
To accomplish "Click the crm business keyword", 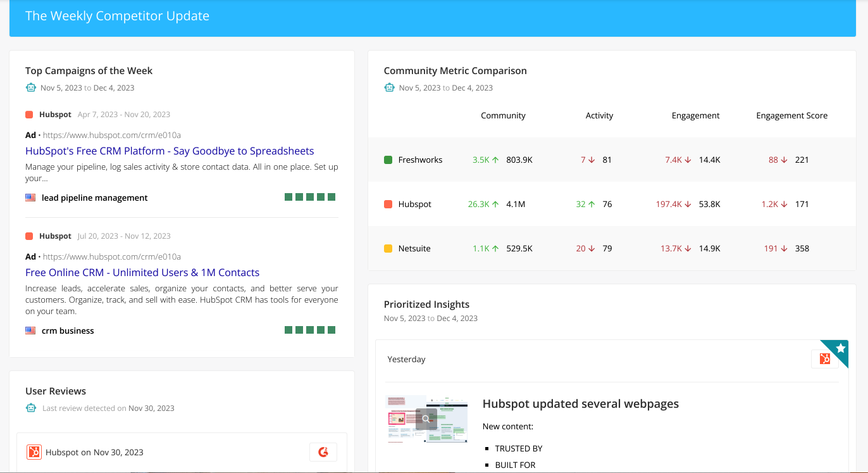I will tap(68, 331).
